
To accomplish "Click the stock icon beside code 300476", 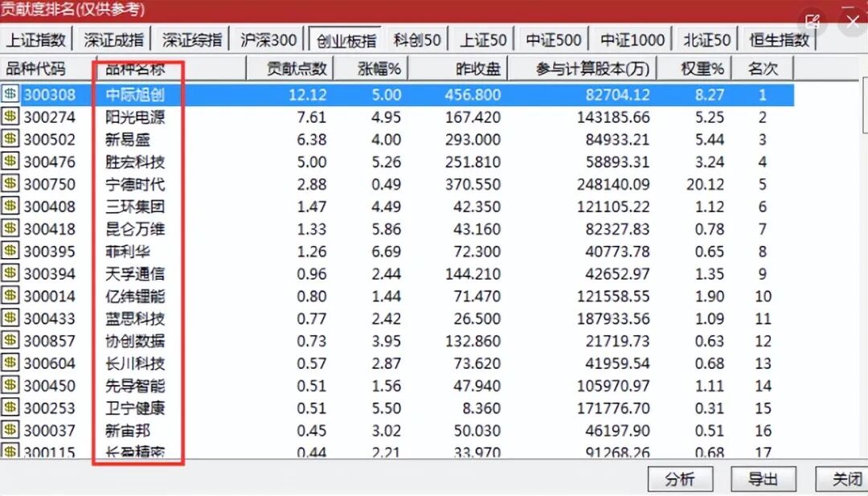I will pos(10,161).
